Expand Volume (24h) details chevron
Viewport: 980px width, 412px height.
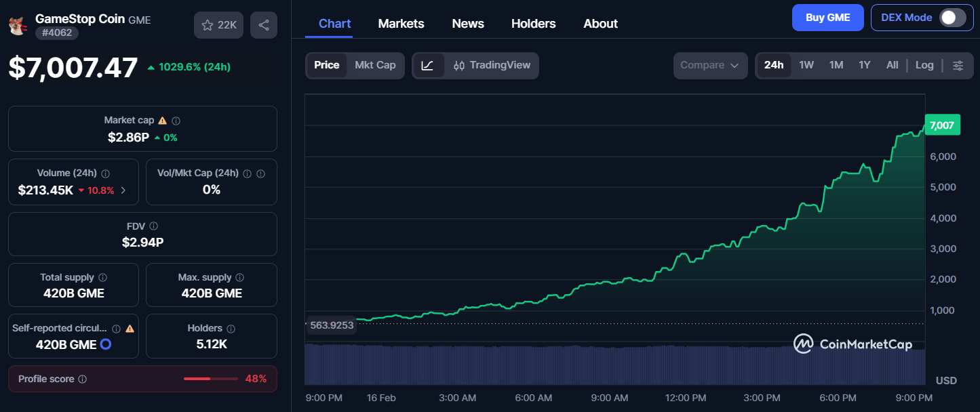[x=123, y=190]
